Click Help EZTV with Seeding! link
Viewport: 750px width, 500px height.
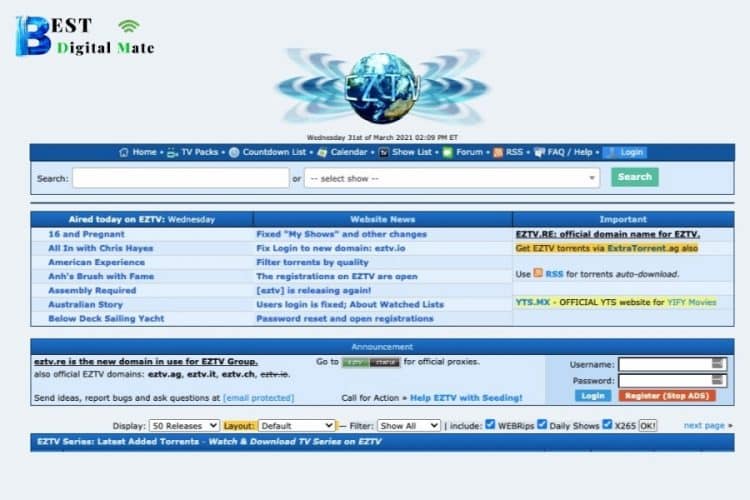pos(466,398)
